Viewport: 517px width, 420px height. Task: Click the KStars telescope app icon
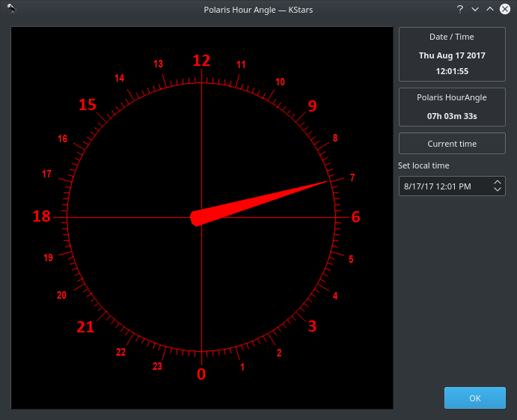tap(11, 9)
